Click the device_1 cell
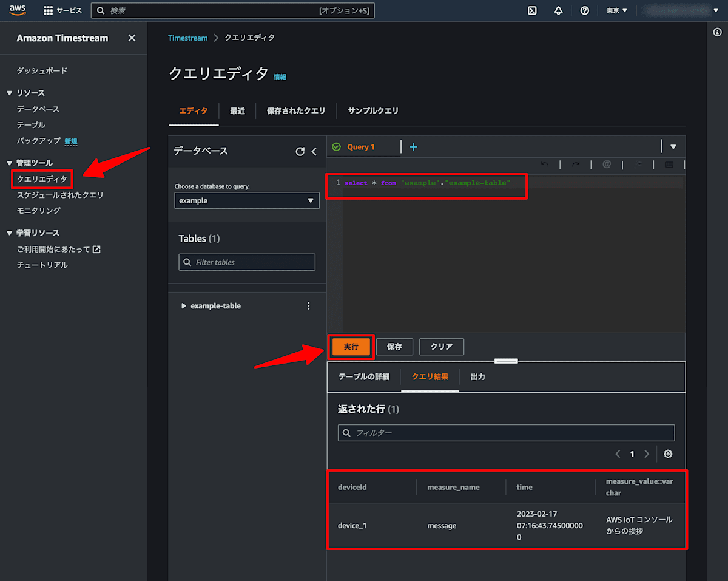 352,526
